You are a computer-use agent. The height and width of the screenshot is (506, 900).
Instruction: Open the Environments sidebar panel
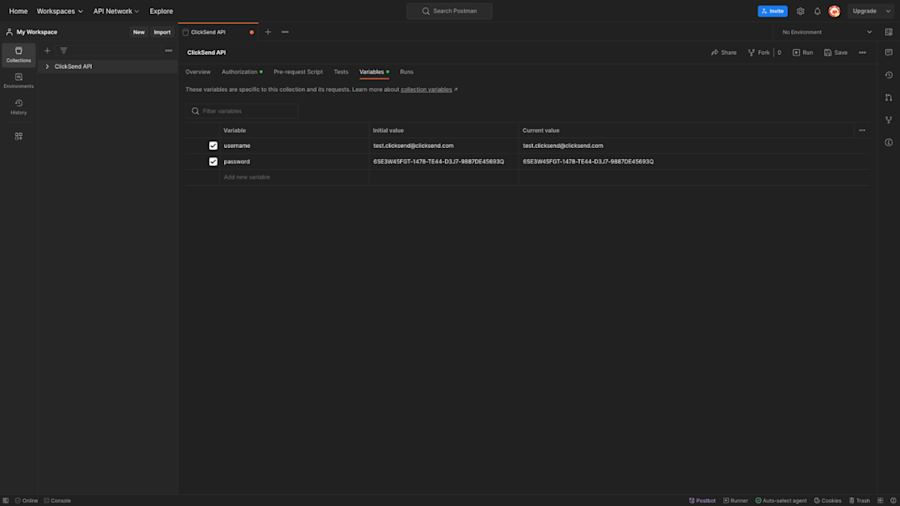18,81
